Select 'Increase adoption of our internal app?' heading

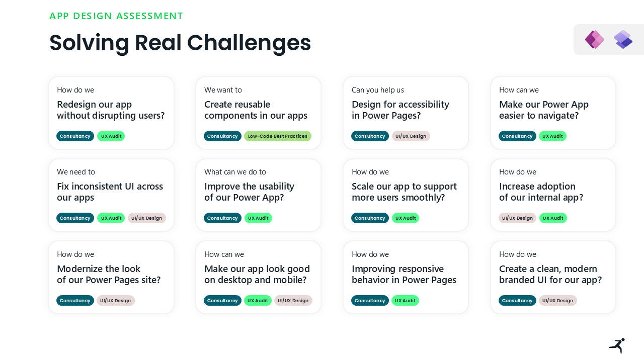tap(541, 192)
